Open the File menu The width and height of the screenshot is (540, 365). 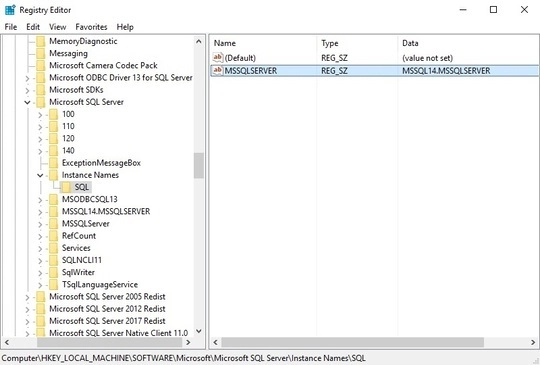(x=11, y=27)
